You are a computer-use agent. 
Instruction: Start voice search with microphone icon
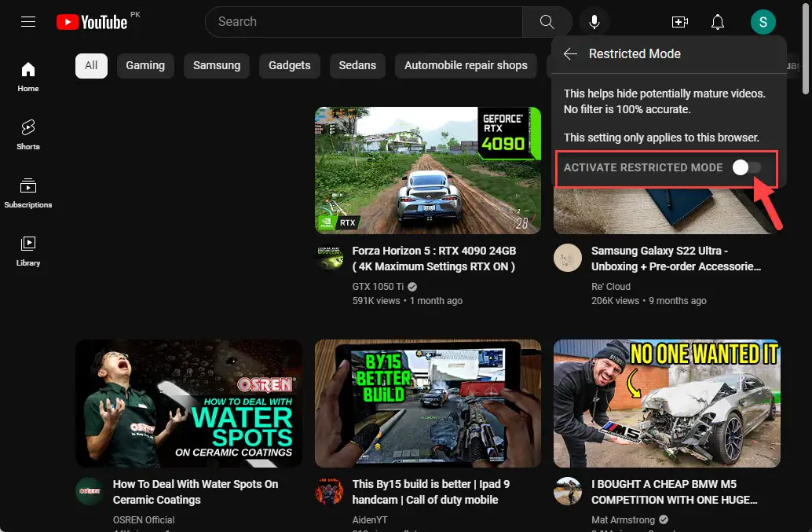click(x=594, y=22)
